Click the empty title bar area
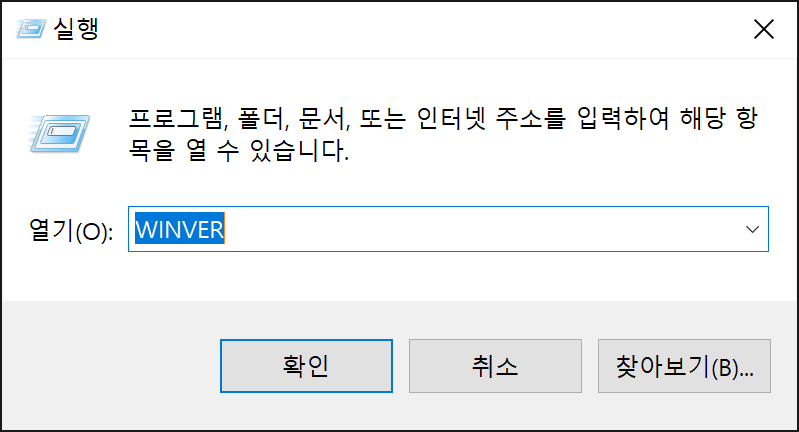 [423, 29]
